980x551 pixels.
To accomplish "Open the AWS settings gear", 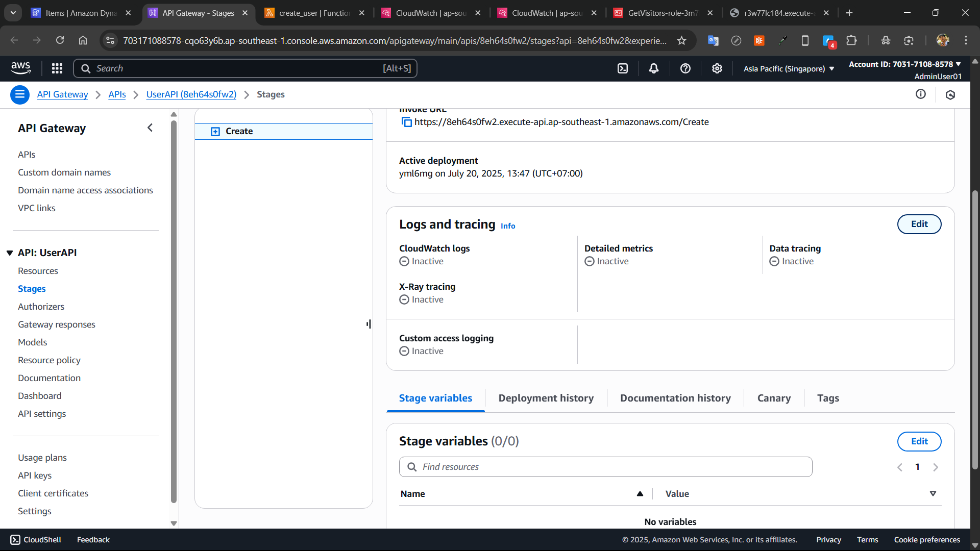I will (717, 68).
